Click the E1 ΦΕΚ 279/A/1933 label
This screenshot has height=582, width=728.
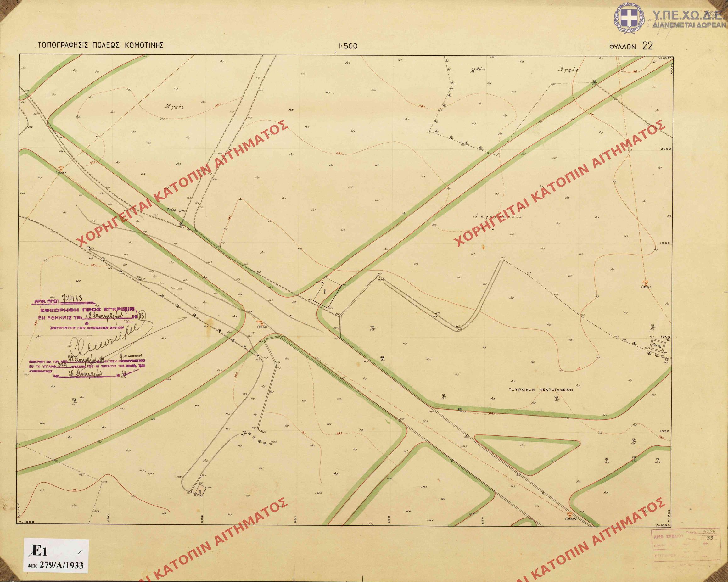(56, 556)
